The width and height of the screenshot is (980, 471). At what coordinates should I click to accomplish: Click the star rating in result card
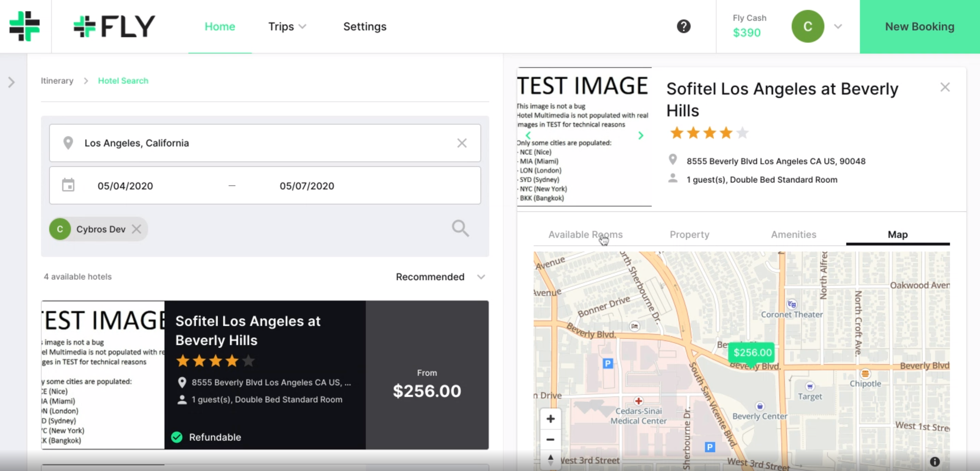(x=215, y=361)
